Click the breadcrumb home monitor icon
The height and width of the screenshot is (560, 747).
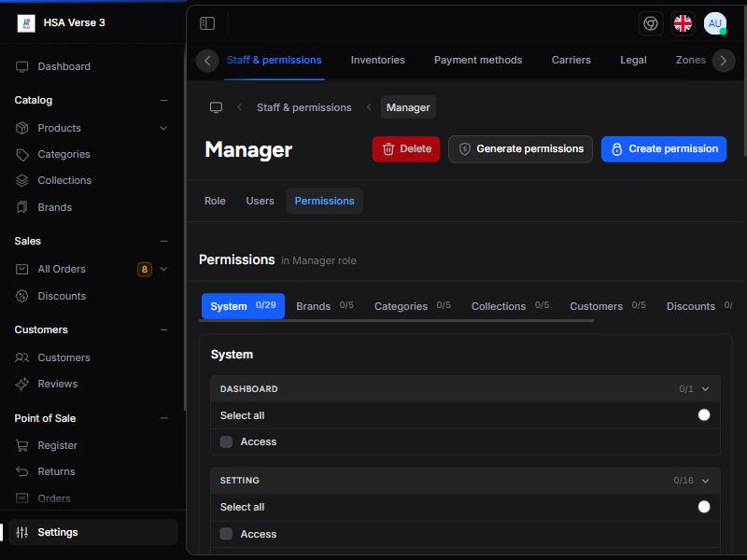217,107
